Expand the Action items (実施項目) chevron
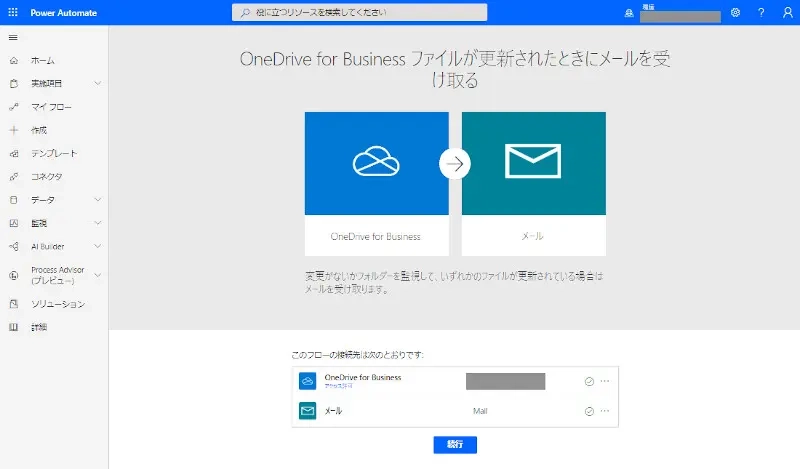Viewport: 800px width, 469px height. (x=97, y=83)
